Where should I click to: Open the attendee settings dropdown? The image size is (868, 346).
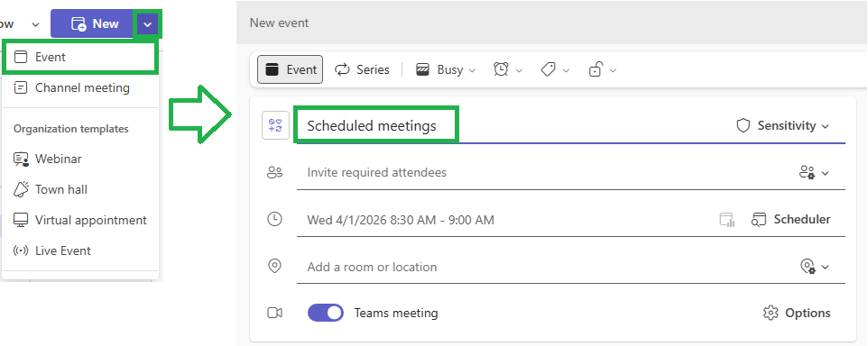point(814,172)
